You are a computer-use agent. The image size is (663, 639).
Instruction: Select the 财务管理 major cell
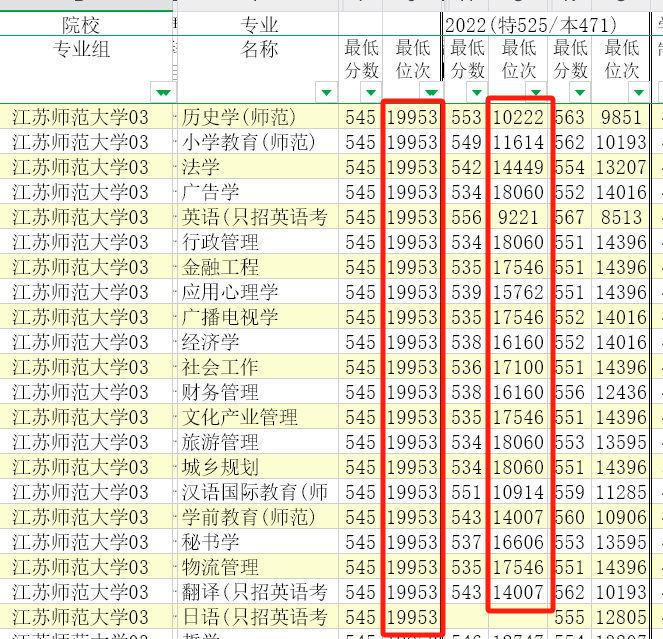(258, 392)
